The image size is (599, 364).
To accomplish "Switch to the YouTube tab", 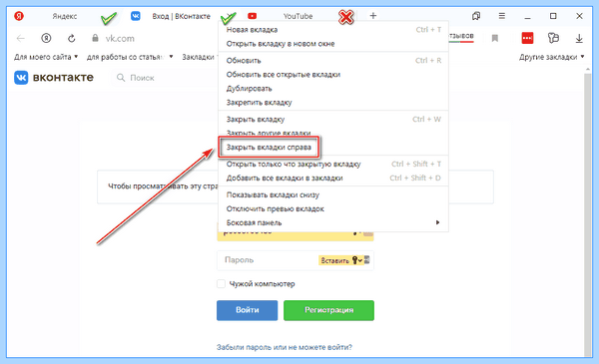I will pyautogui.click(x=298, y=16).
